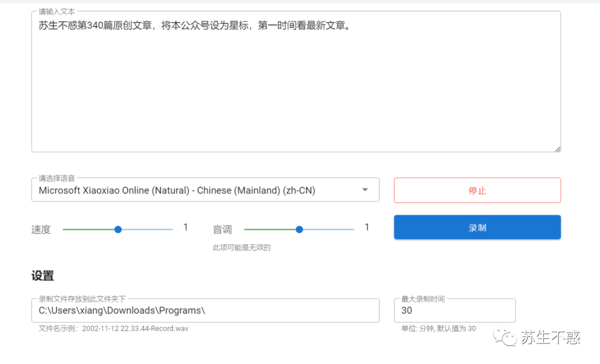Image resolution: width=600 pixels, height=364 pixels.
Task: Click the 速度 label
Action: (41, 229)
